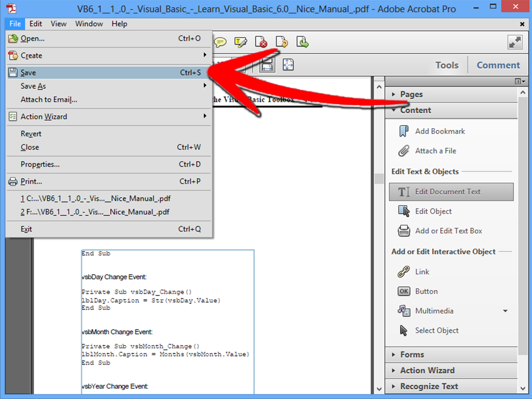Select the Fit One Full Page icon
The width and height of the screenshot is (532, 399).
click(x=288, y=65)
